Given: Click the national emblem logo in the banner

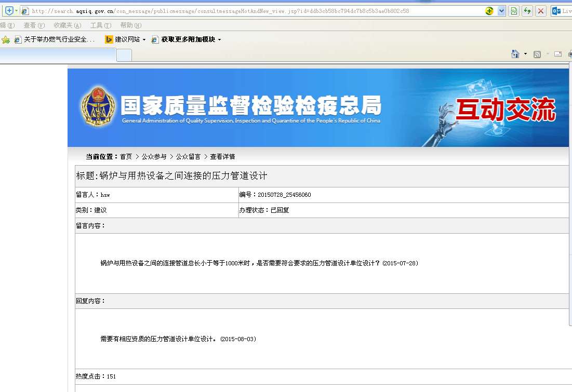Looking at the screenshot, I should (98, 106).
